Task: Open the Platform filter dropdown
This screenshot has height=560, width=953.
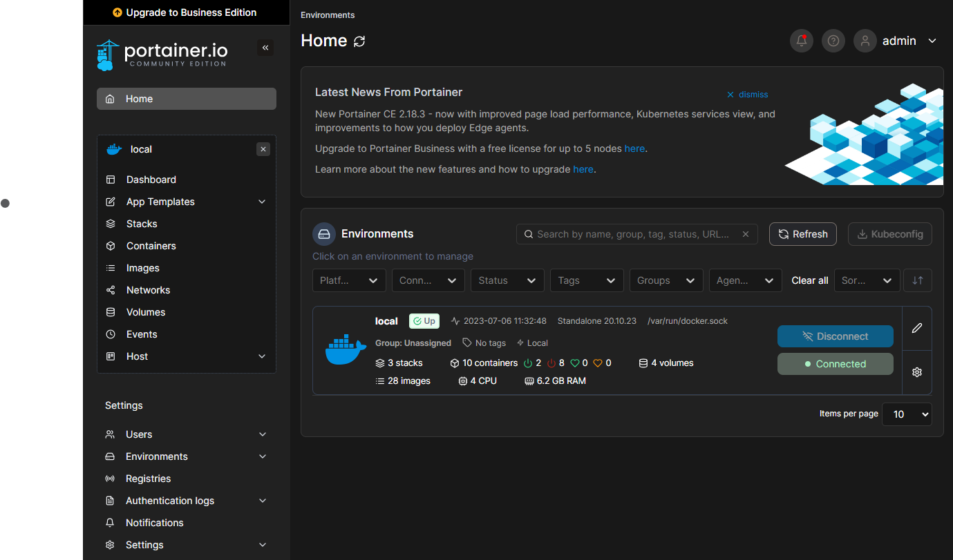Action: click(x=349, y=280)
